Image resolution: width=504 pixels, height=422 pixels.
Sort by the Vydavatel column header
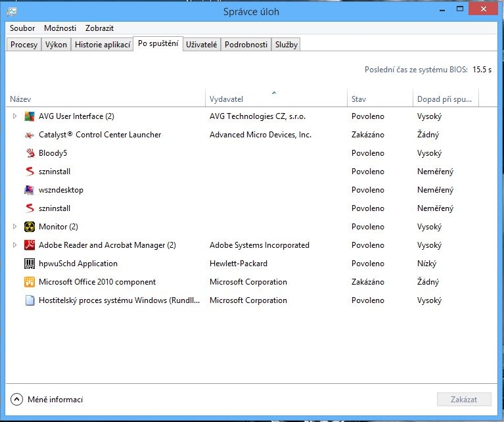(x=276, y=99)
